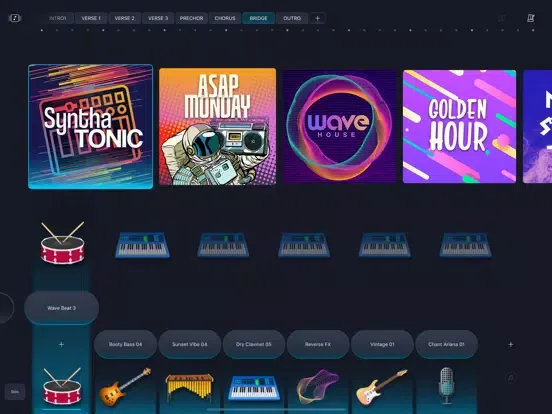Select the blue keyboard under Dry Clavinet 05
The width and height of the screenshot is (552, 414).
[x=254, y=388]
